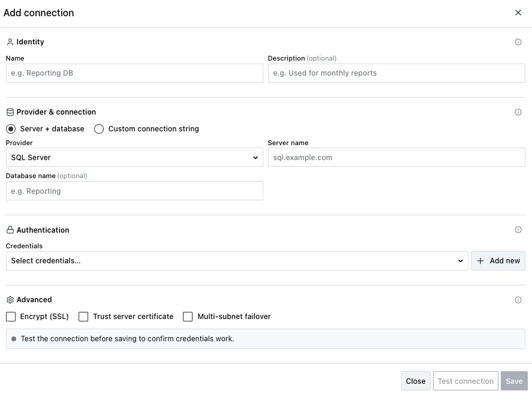Select the Server + database radio option
Viewport: 532px width, 397px height.
[11, 129]
